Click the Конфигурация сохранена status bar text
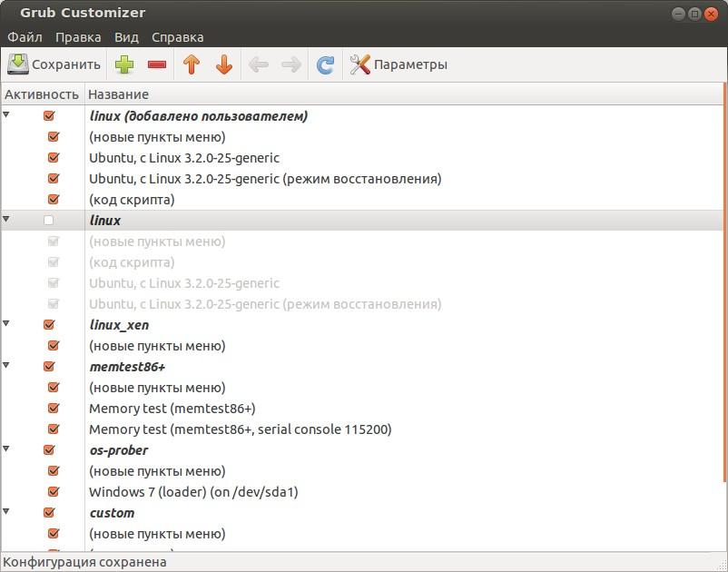 pyautogui.click(x=84, y=562)
